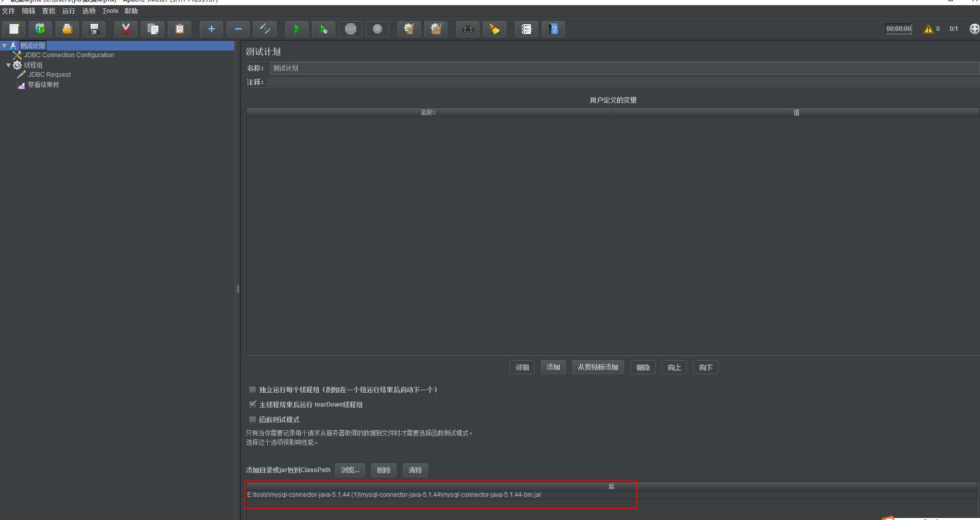
Task: Toggle 主线程结束后运行 tearDown线程组 checkbox
Action: pos(252,405)
